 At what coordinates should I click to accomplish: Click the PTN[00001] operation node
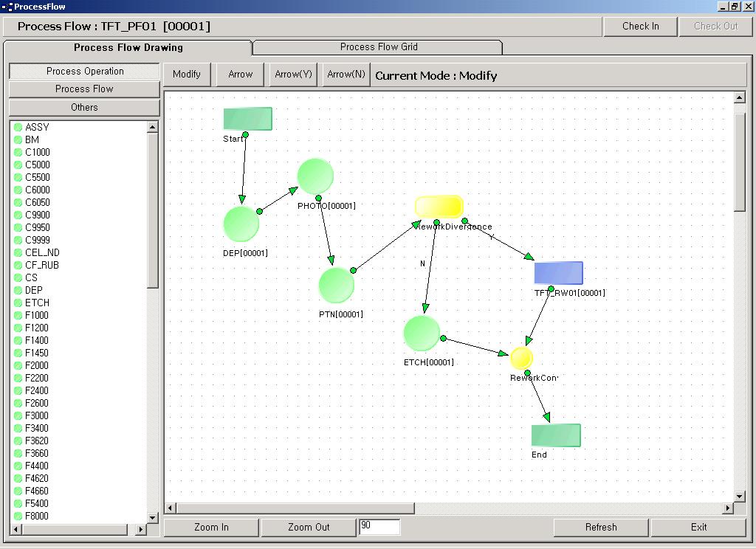(336, 286)
